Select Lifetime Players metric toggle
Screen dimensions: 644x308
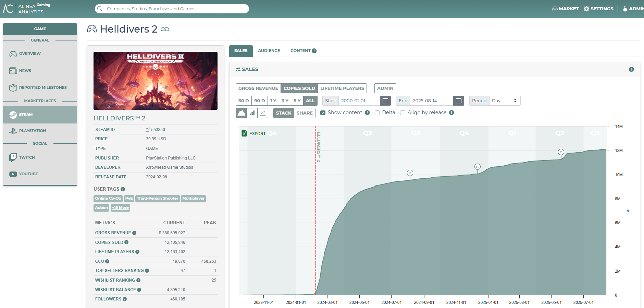(342, 88)
